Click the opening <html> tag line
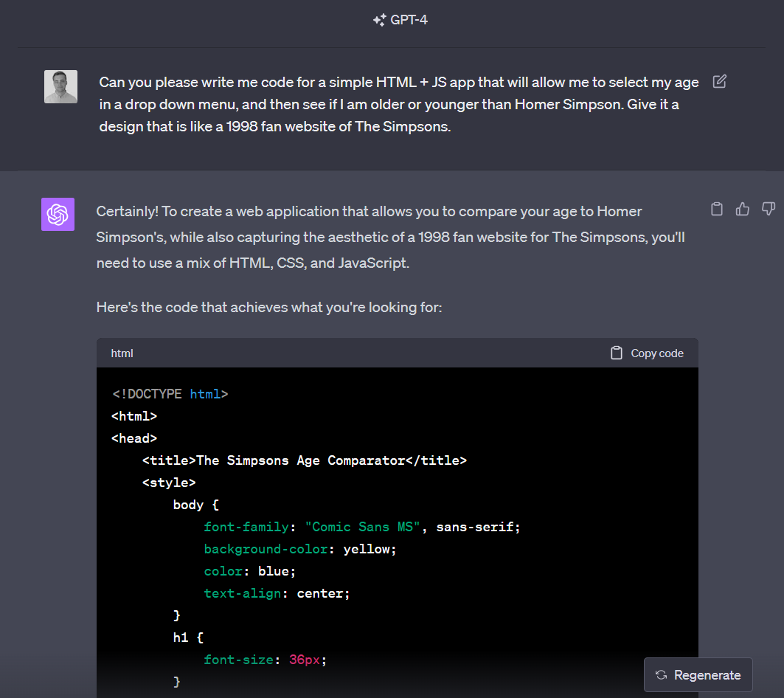The width and height of the screenshot is (784, 698). (134, 416)
